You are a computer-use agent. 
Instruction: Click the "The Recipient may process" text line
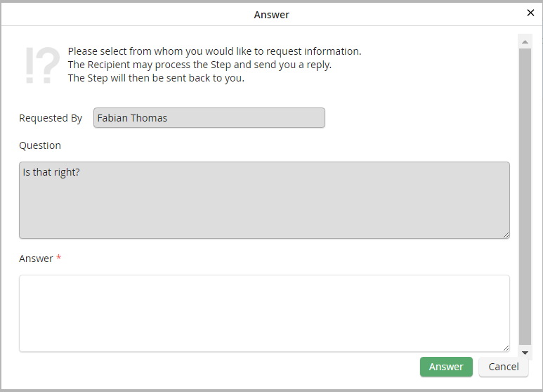pos(199,65)
